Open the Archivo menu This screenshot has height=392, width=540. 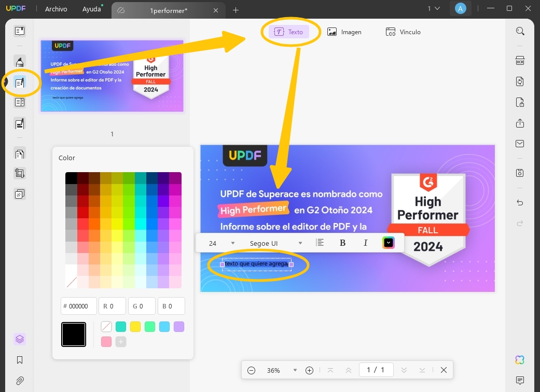pyautogui.click(x=56, y=9)
